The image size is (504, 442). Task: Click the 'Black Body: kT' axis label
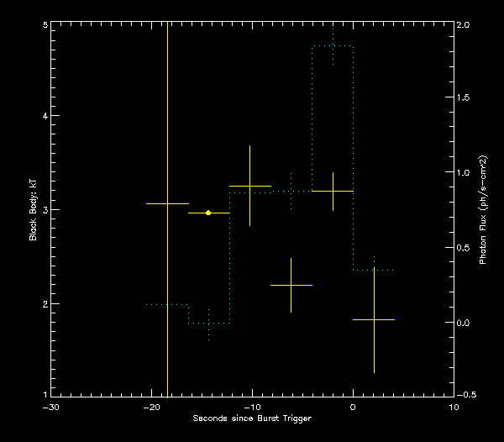click(x=33, y=210)
